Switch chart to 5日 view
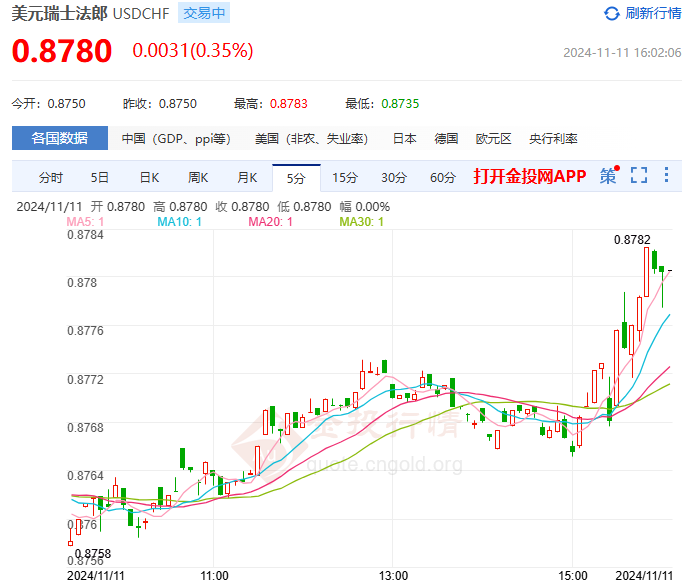Screen dimensions: 687x582 [99, 177]
